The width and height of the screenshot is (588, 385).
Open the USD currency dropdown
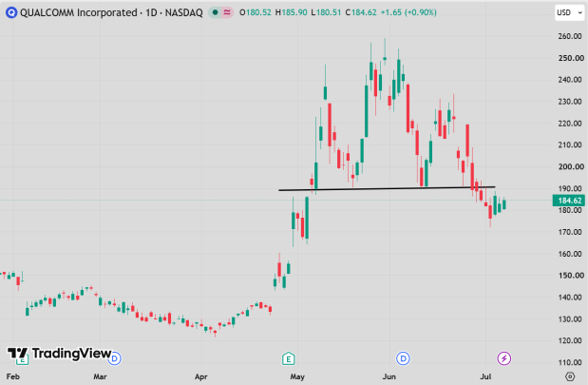pyautogui.click(x=569, y=12)
